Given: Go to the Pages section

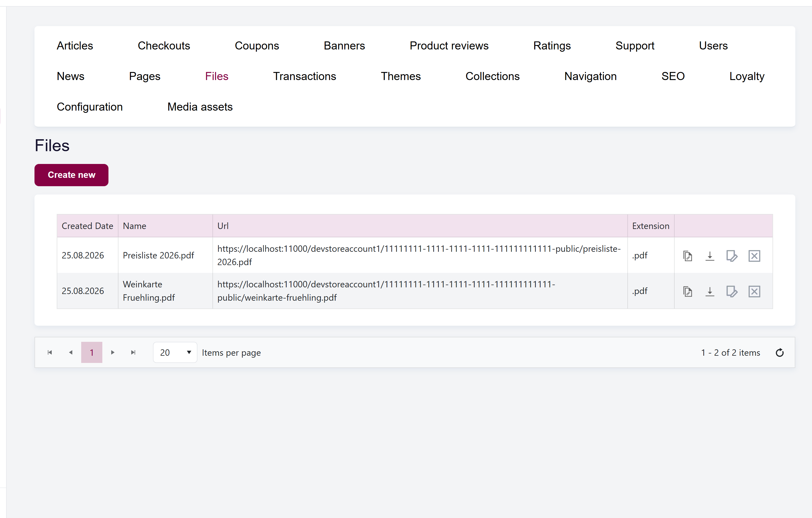Looking at the screenshot, I should 145,76.
